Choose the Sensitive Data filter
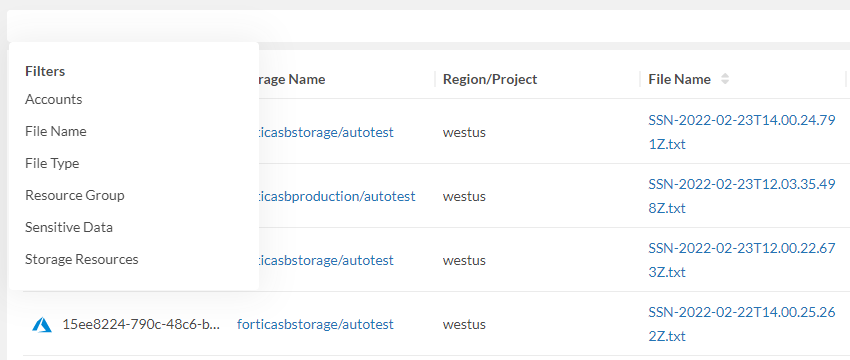 point(69,227)
